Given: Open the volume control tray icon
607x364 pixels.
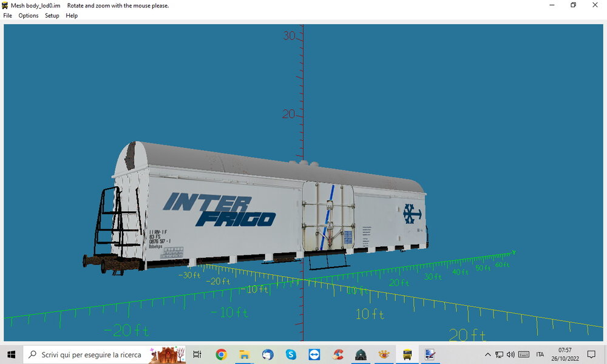Looking at the screenshot, I should [510, 354].
